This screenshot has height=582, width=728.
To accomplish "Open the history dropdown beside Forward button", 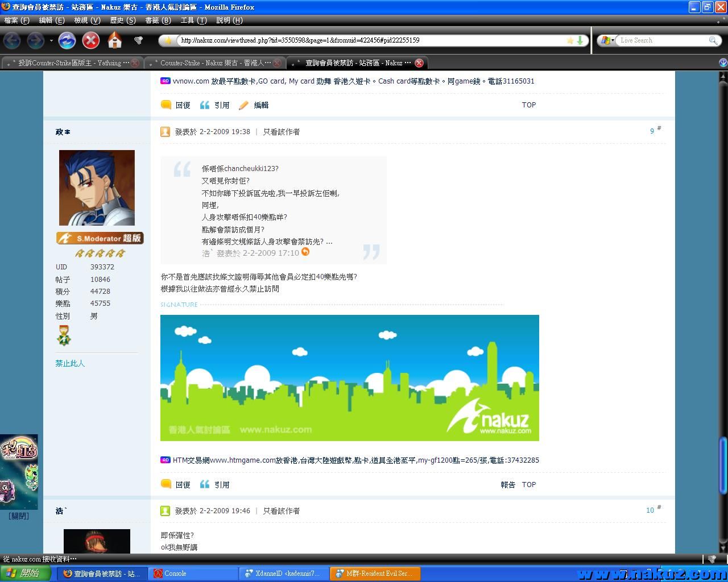I will coord(51,40).
